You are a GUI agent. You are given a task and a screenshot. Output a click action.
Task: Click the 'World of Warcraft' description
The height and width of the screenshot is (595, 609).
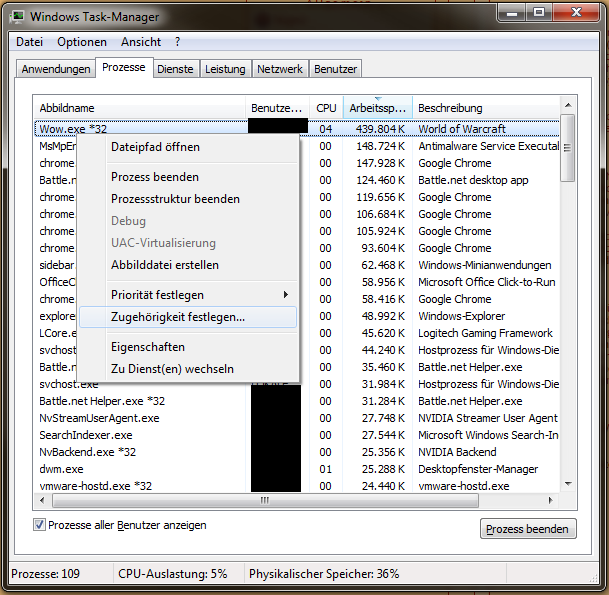462,129
